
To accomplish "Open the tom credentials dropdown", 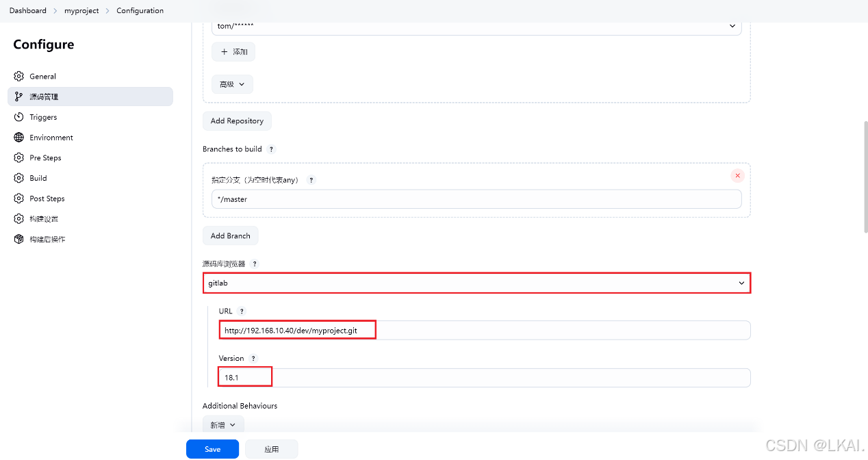I will (476, 26).
